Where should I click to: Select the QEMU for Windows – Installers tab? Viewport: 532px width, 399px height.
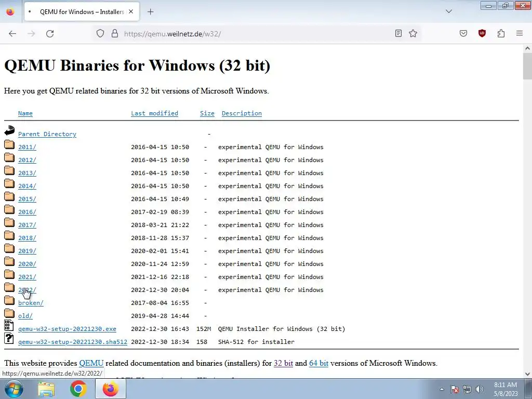[x=82, y=11]
